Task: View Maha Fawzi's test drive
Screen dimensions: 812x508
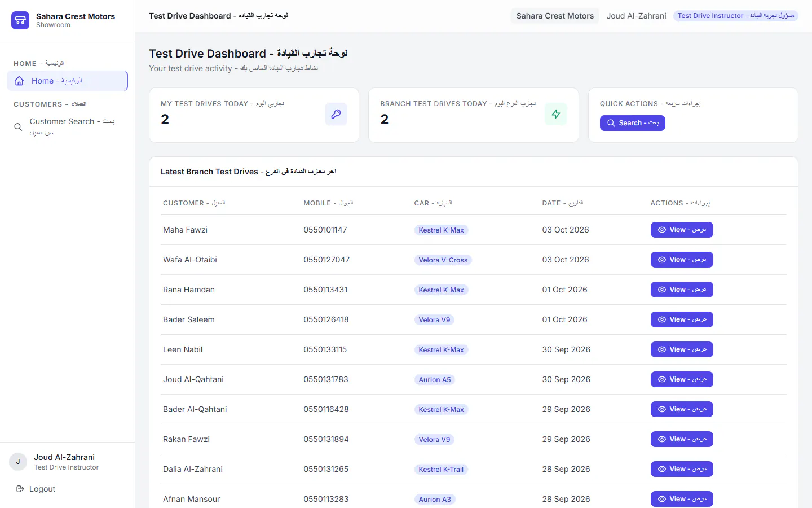Action: click(682, 230)
